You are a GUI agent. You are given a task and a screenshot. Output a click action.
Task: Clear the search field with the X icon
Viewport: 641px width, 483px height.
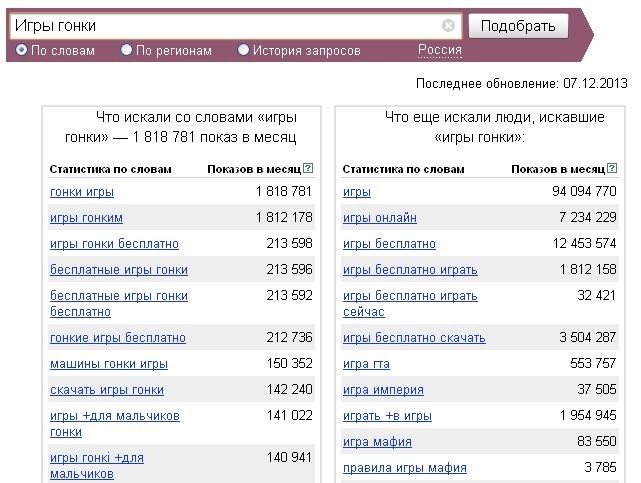click(x=448, y=26)
